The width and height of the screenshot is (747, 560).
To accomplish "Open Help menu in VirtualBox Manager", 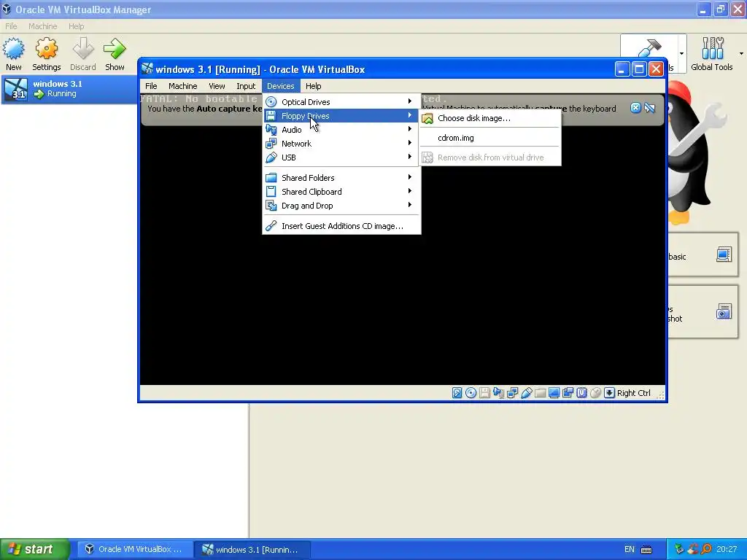I will coord(76,26).
